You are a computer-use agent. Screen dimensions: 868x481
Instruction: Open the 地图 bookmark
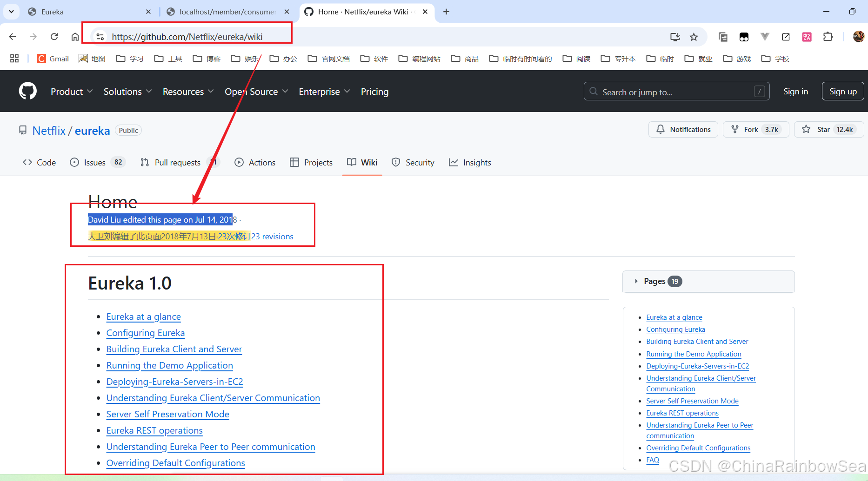pyautogui.click(x=92, y=59)
